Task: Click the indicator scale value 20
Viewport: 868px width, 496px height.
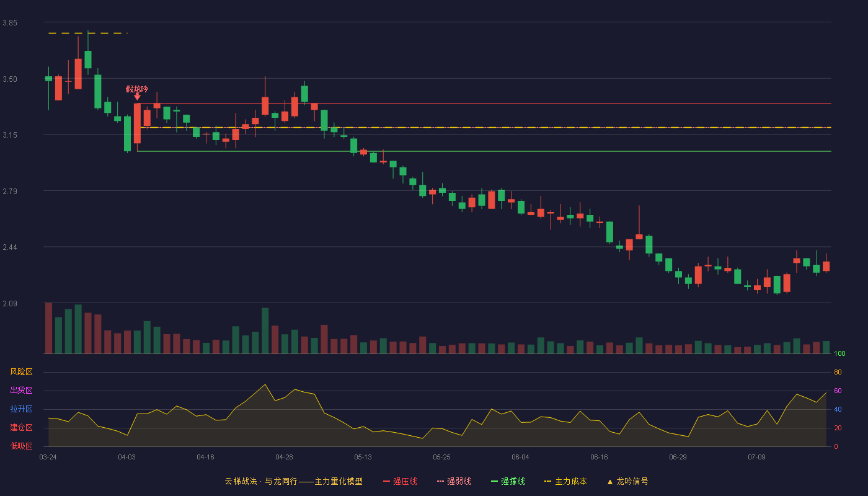Action: (x=838, y=428)
